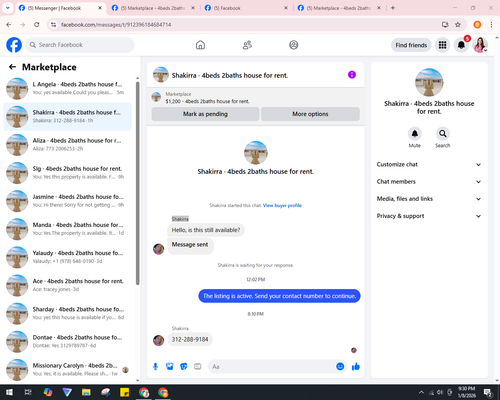
Task: Open Sig conversation
Action: tap(67, 173)
